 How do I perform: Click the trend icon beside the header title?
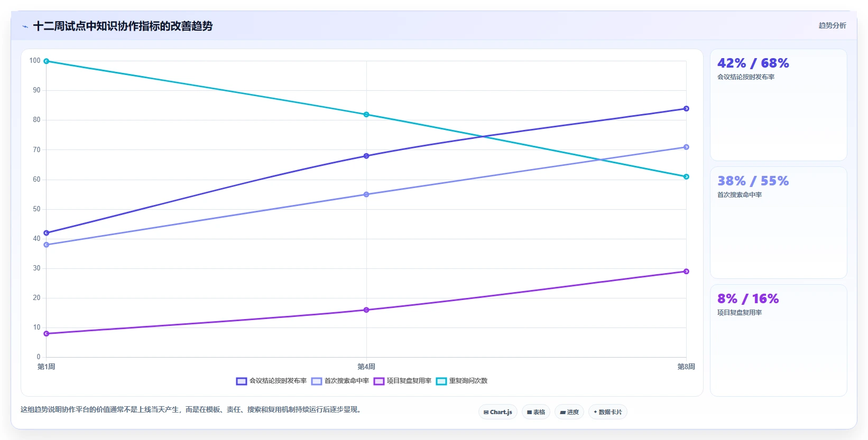[x=25, y=26]
